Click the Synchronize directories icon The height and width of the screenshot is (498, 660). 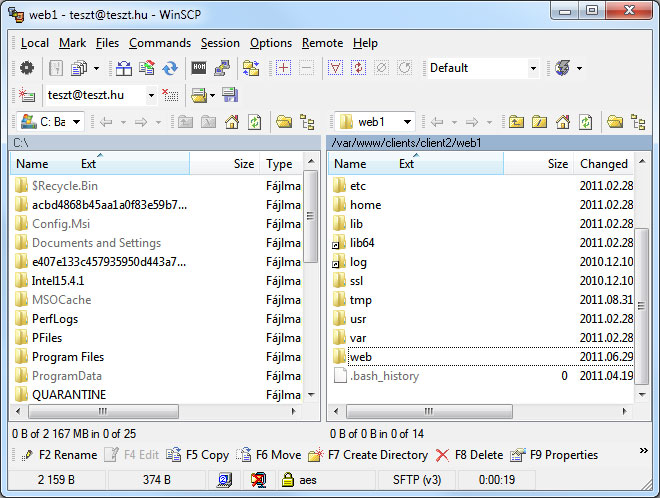146,68
